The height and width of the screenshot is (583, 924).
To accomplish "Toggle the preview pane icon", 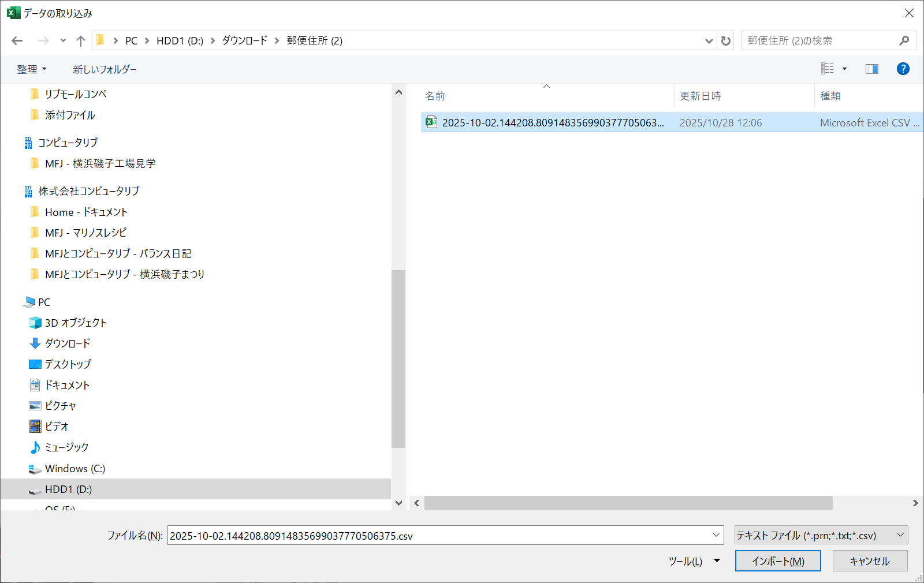I will (871, 69).
